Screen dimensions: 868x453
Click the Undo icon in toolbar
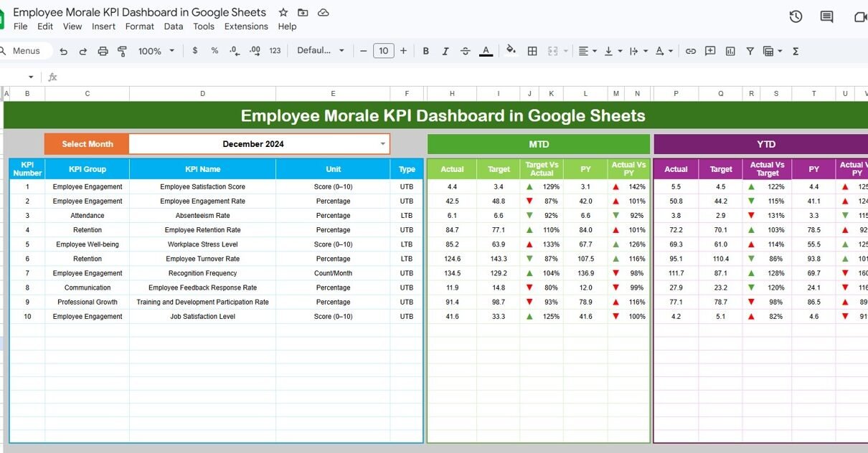[x=64, y=51]
